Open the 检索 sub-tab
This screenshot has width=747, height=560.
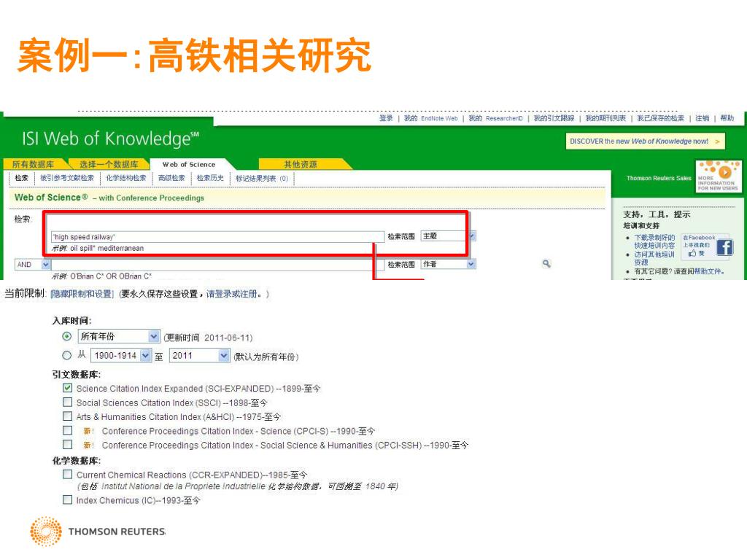coord(21,178)
